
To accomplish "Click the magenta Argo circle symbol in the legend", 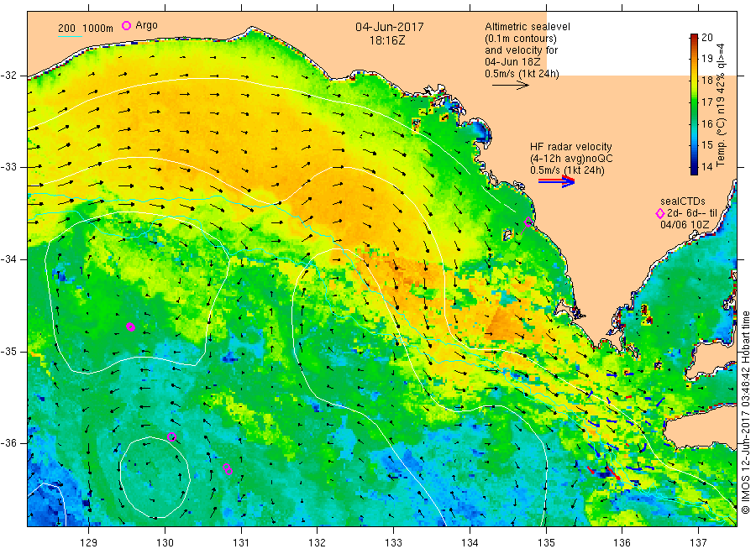I will point(126,25).
